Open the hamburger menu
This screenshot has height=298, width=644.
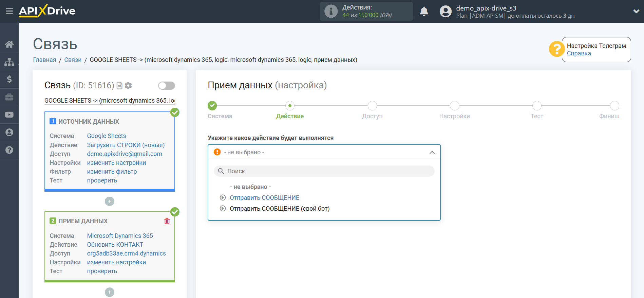(x=9, y=11)
